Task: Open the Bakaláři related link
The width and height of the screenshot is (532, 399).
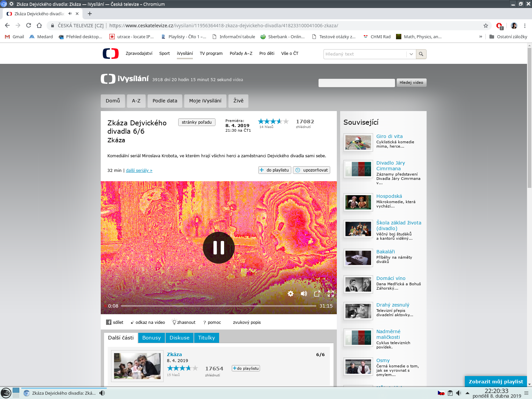Action: pos(386,252)
